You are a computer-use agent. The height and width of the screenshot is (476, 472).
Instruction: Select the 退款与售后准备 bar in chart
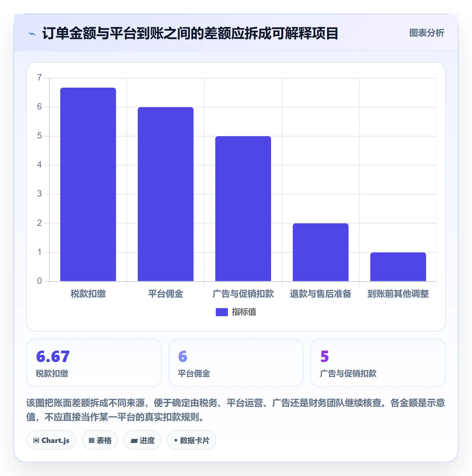point(321,252)
